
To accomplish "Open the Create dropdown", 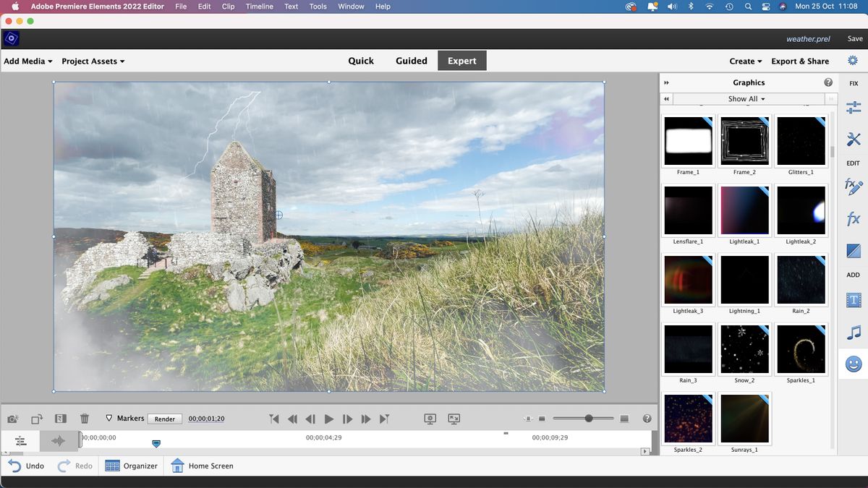I will (x=746, y=61).
